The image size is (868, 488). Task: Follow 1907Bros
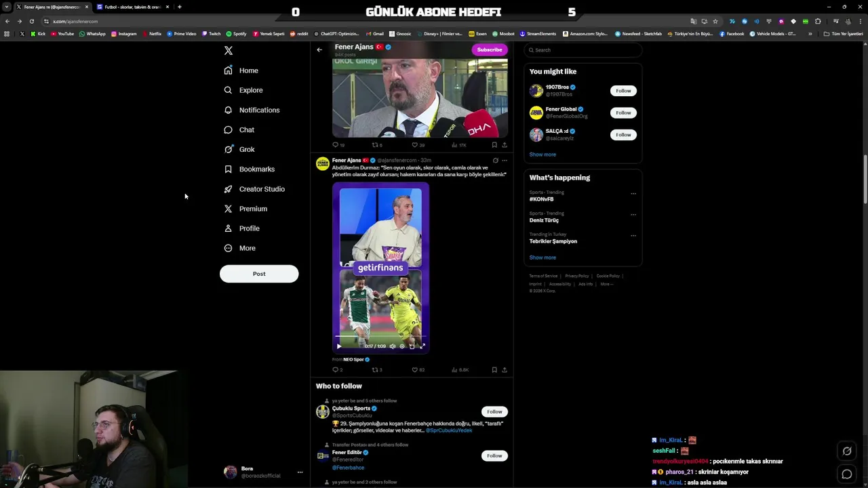(623, 91)
